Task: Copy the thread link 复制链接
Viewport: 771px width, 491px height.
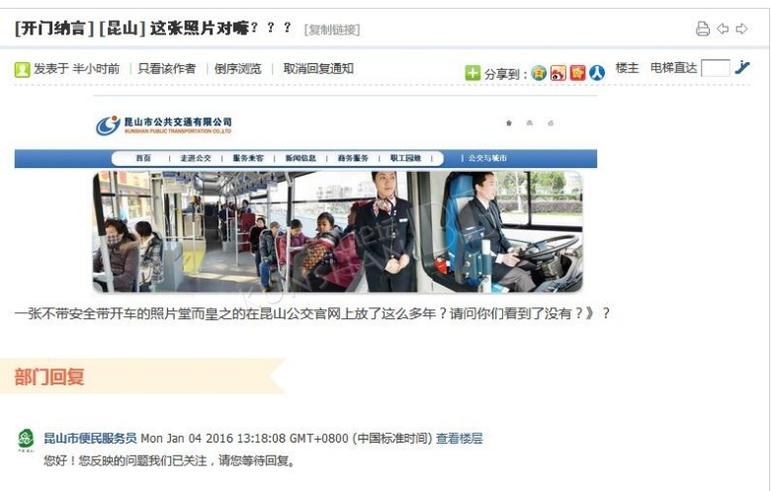Action: pos(332,30)
